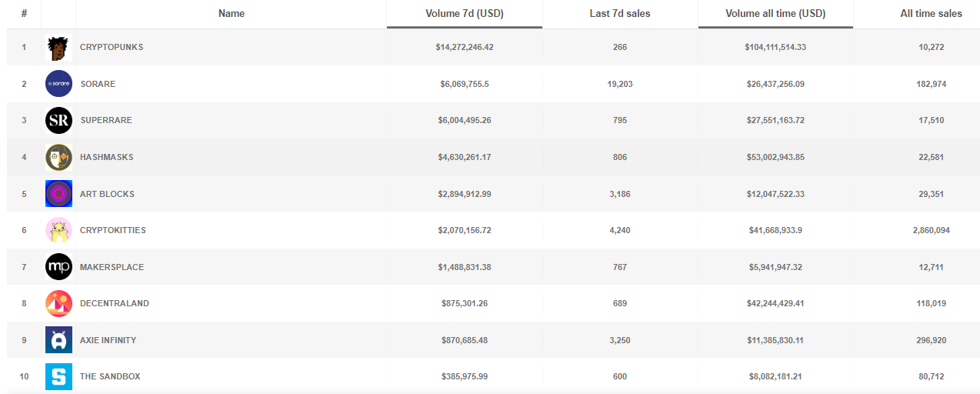Open the AXIE INFINITY collection link
This screenshot has height=394, width=980.
pyautogui.click(x=108, y=340)
